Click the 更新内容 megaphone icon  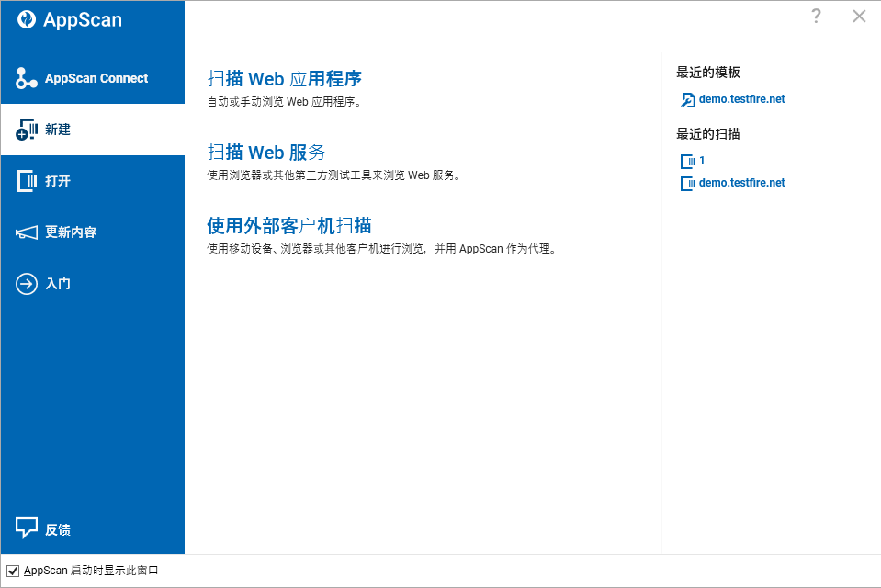tap(27, 232)
